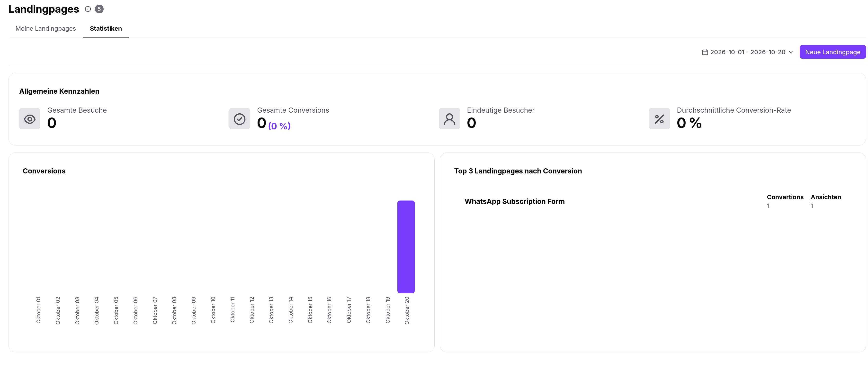Click the Gesamte Besuche label
The height and width of the screenshot is (379, 868).
click(77, 110)
